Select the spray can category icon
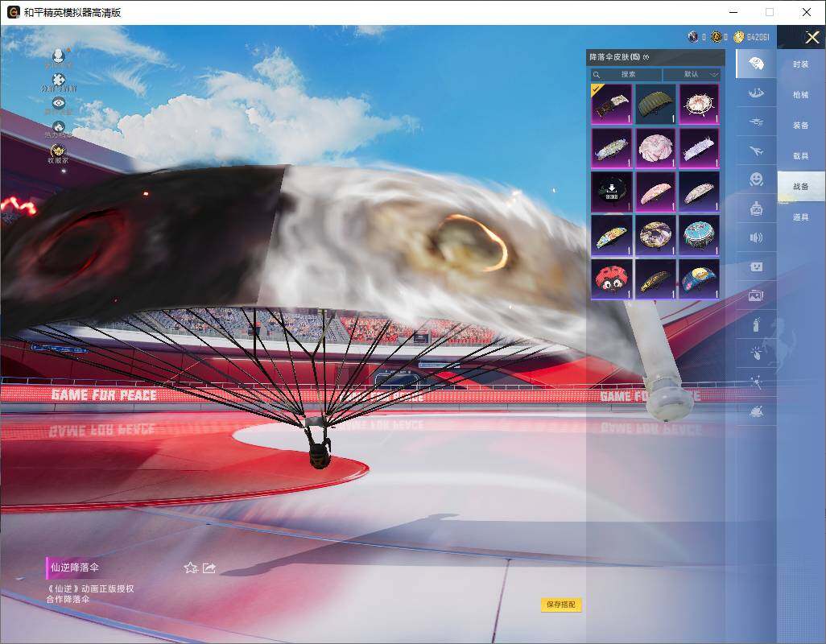Image resolution: width=826 pixels, height=644 pixels. pyautogui.click(x=756, y=324)
